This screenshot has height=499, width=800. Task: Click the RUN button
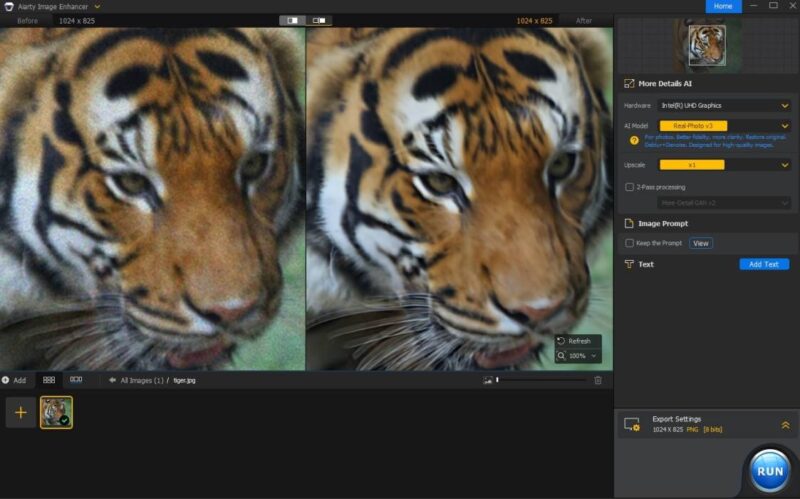pos(770,471)
